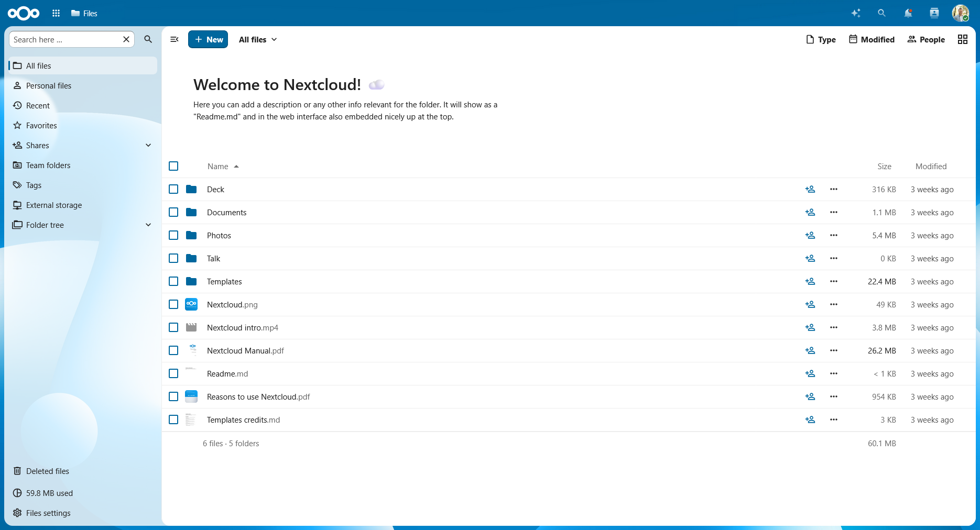Tick the Talk folder checkbox
Image resolution: width=980 pixels, height=530 pixels.
coord(173,258)
